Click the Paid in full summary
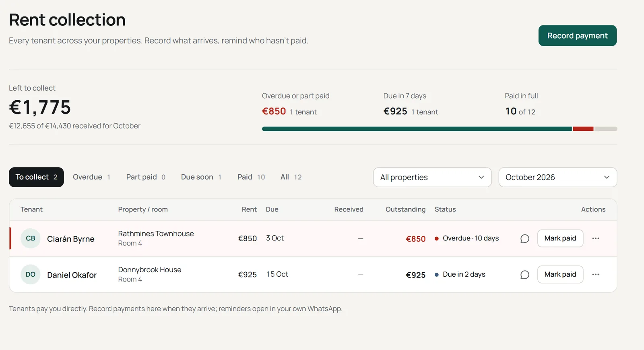 (x=521, y=105)
